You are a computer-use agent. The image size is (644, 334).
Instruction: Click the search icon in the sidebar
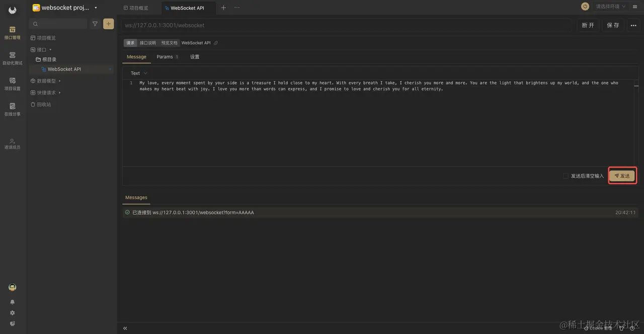pos(35,24)
